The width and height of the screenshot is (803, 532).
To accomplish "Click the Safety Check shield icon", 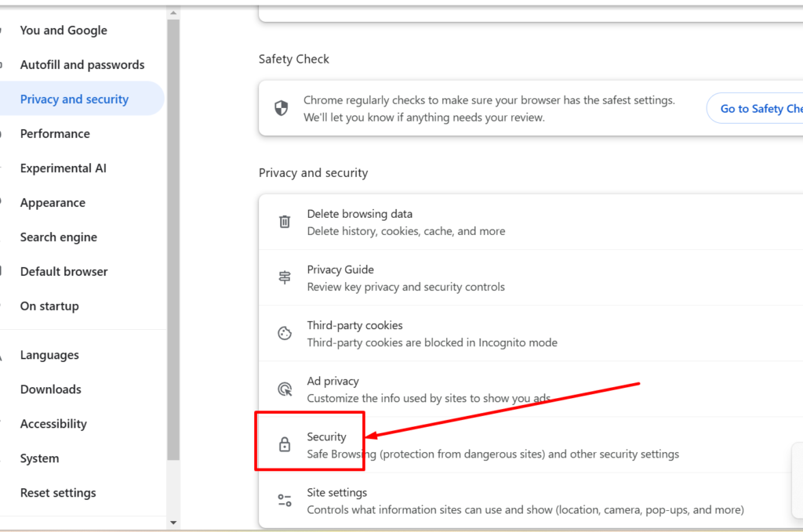I will point(282,108).
